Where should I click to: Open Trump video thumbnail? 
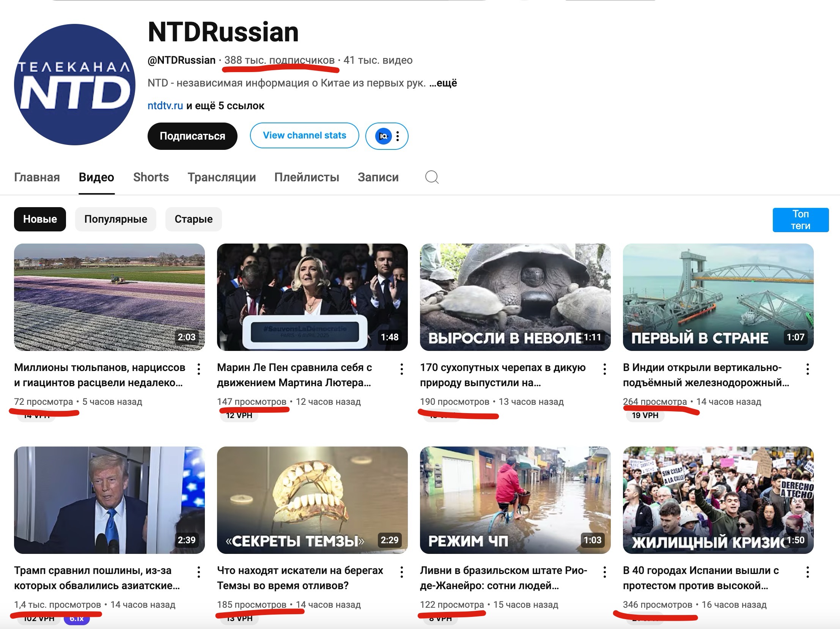click(109, 500)
